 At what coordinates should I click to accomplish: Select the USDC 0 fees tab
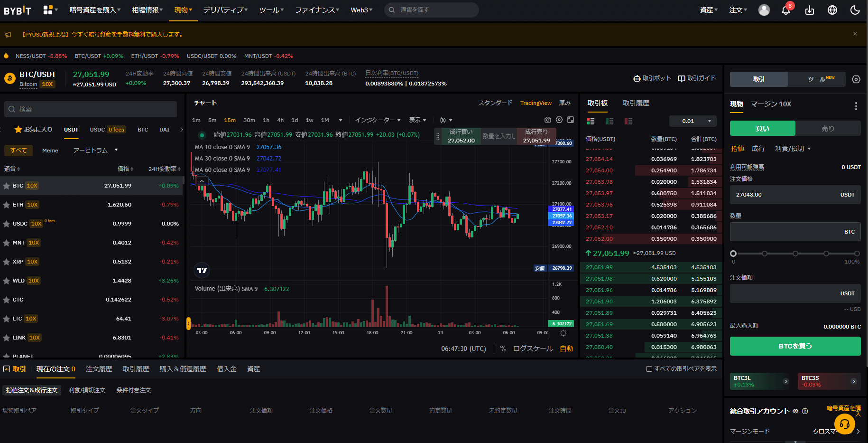point(107,130)
